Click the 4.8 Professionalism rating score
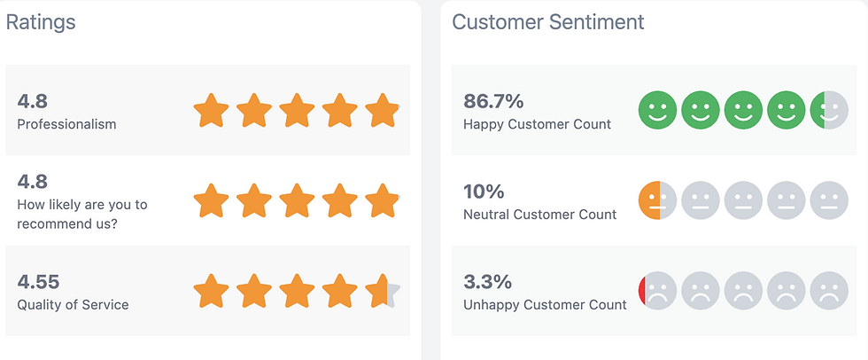 [x=32, y=101]
